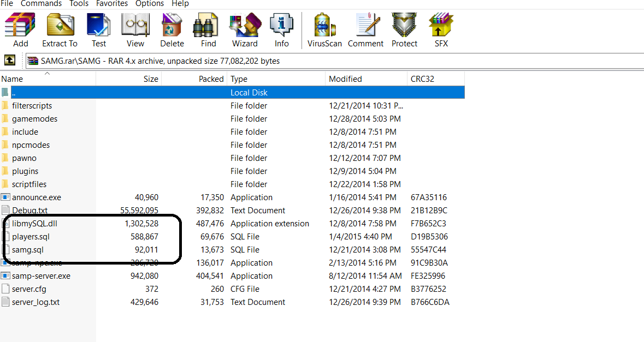Click the Delete files toolbar icon

point(172,25)
